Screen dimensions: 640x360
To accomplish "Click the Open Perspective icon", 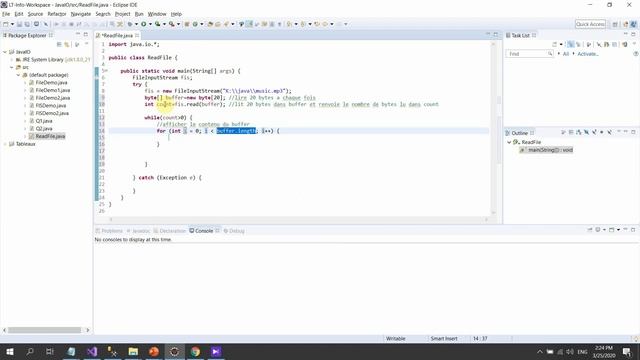I will pyautogui.click(x=615, y=24).
